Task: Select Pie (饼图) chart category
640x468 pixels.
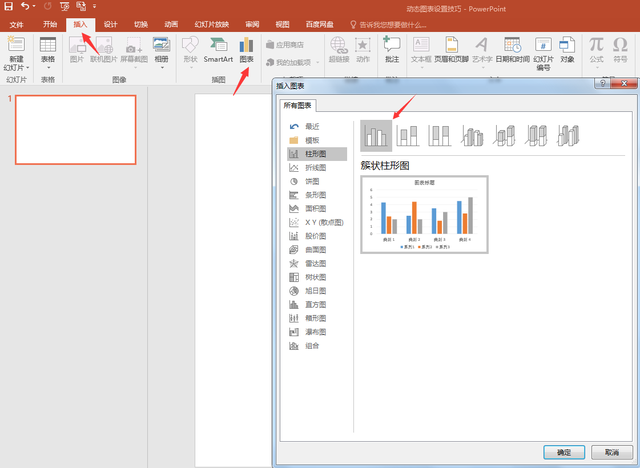Action: tap(317, 181)
